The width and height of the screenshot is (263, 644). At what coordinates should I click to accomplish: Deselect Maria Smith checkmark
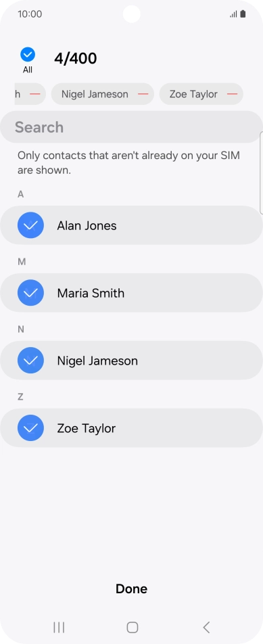click(30, 293)
